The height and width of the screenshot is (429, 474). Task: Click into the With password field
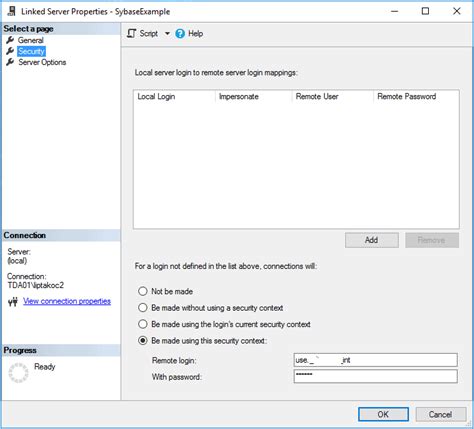point(376,376)
